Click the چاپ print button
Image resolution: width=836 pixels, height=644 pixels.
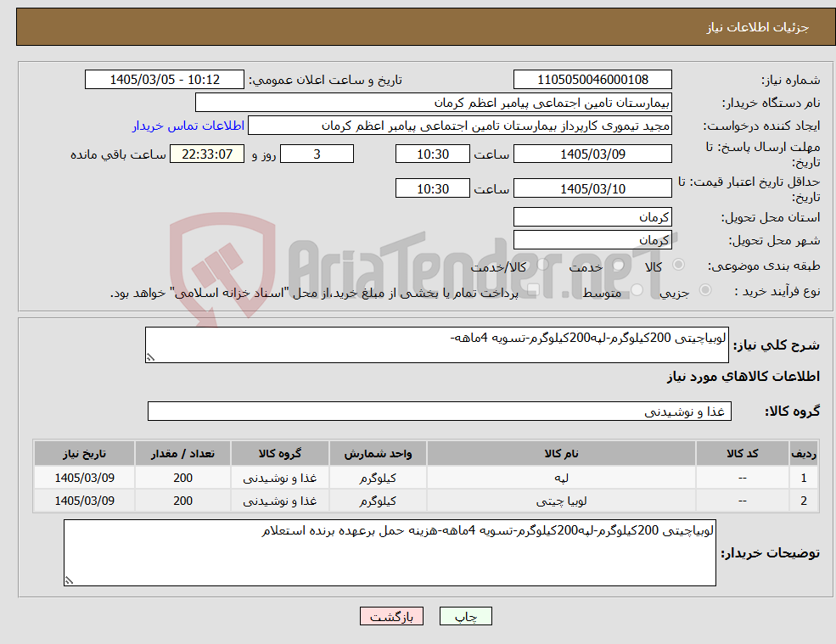click(x=465, y=616)
